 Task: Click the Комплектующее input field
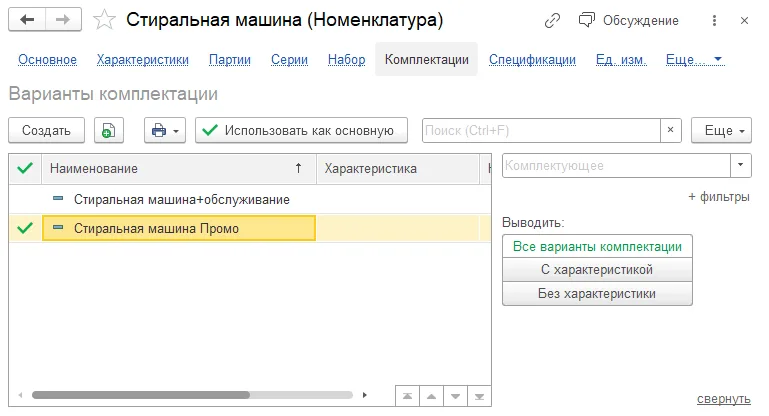click(616, 166)
